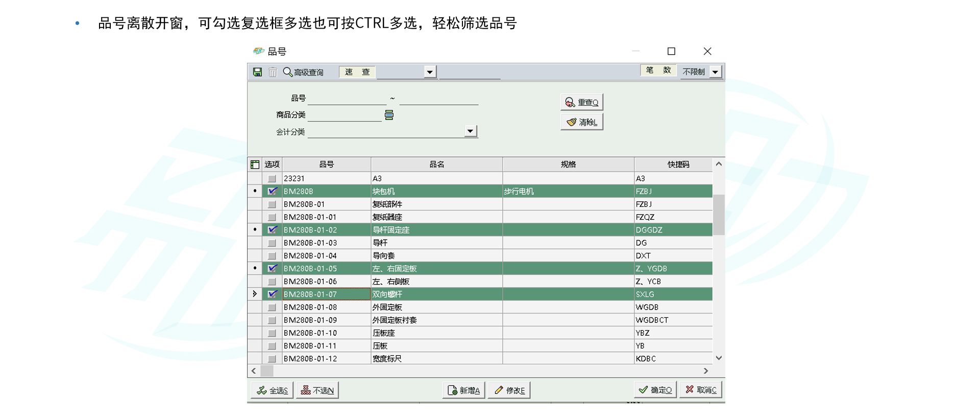Click the product category lookup icon
The width and height of the screenshot is (980, 419).
click(x=389, y=115)
